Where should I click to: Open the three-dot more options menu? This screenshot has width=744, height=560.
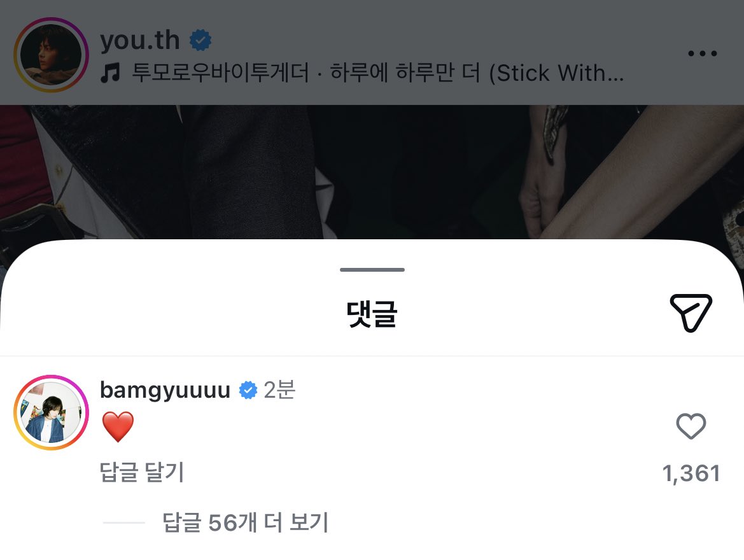[x=702, y=53]
